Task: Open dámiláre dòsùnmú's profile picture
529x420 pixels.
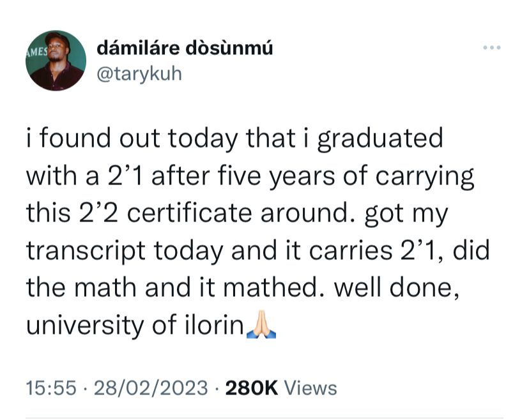Action: (56, 61)
